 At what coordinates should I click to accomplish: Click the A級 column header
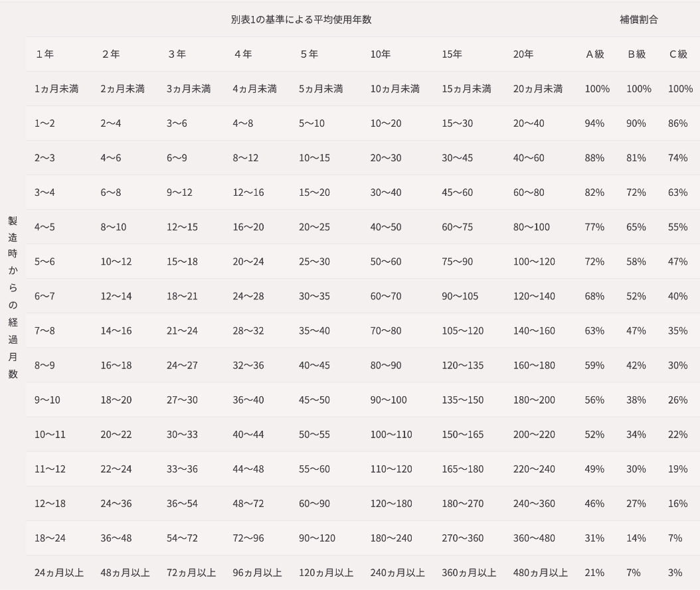(594, 54)
